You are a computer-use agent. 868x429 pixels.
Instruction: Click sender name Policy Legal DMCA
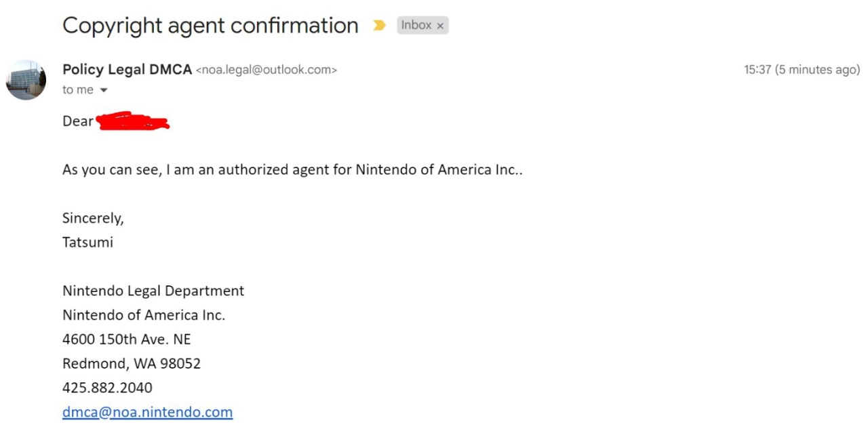pos(127,69)
